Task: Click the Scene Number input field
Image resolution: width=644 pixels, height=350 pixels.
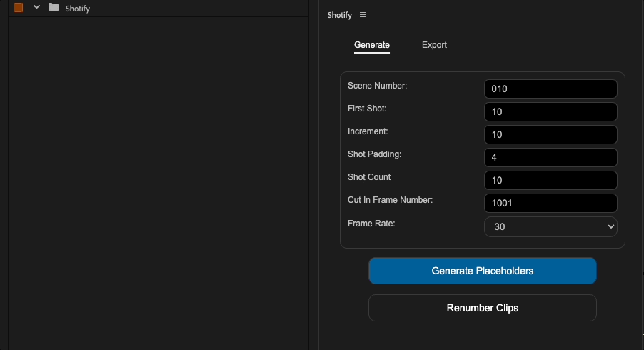Action: pos(550,89)
